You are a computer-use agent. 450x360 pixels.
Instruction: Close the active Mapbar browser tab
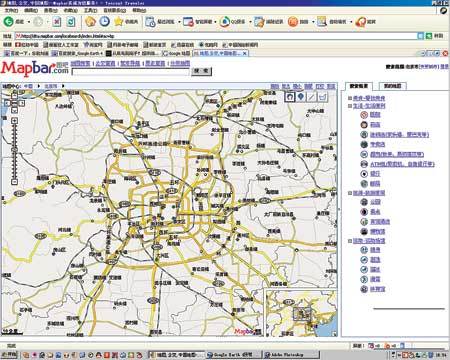245,53
